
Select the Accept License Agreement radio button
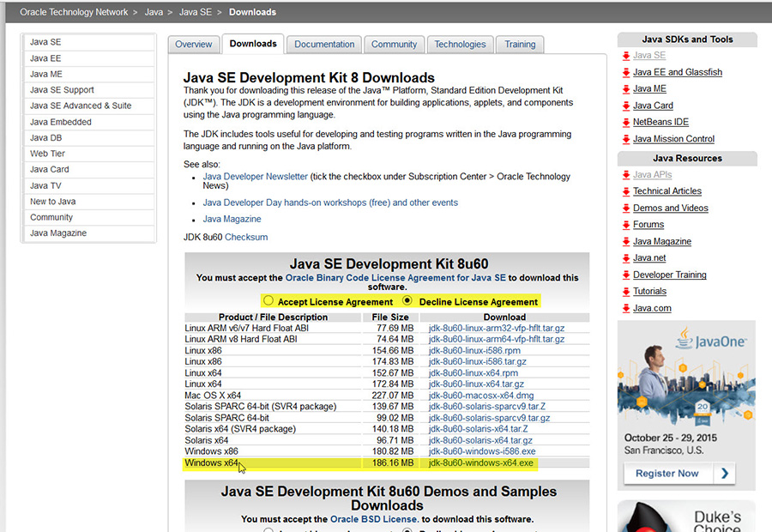pos(268,300)
